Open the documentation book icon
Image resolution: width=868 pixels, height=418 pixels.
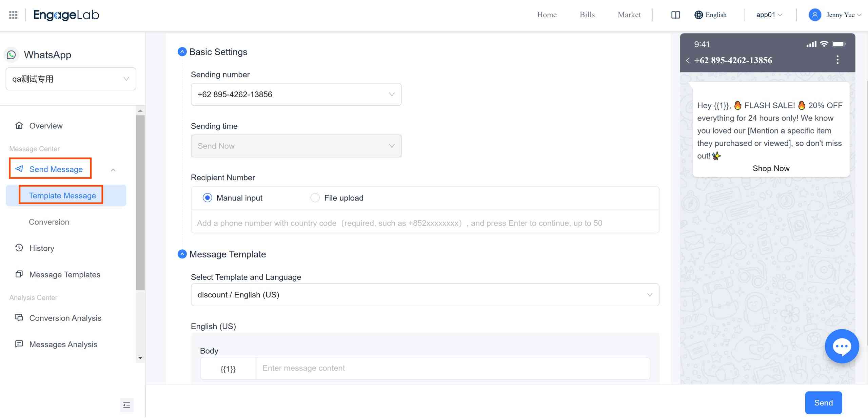[675, 15]
